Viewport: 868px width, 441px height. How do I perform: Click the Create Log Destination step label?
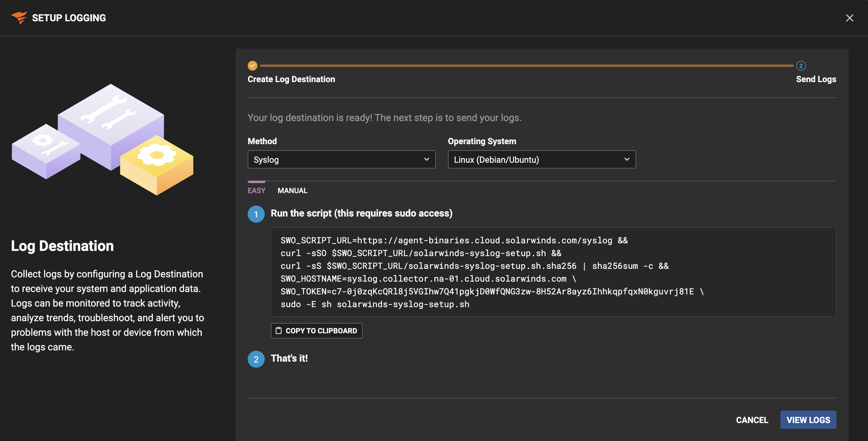point(291,79)
